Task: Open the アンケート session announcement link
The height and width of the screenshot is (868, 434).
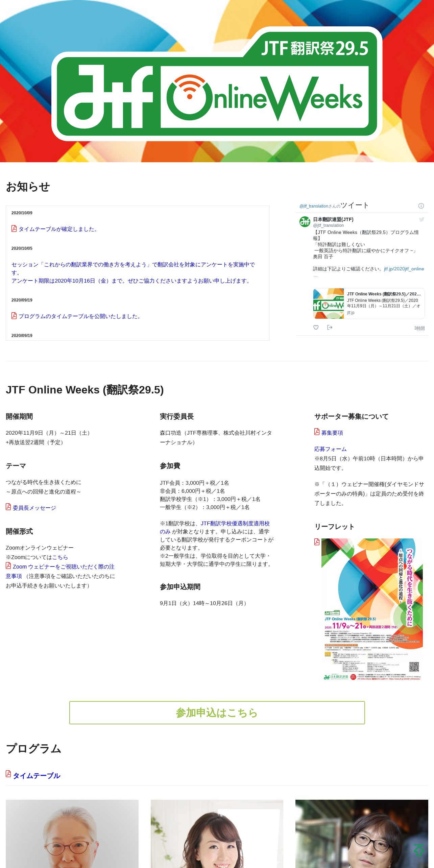Action: click(x=133, y=272)
